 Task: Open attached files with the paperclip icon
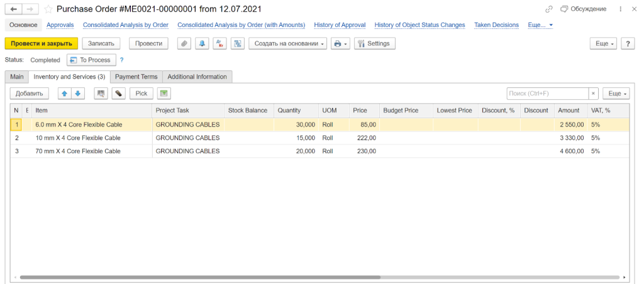click(184, 43)
